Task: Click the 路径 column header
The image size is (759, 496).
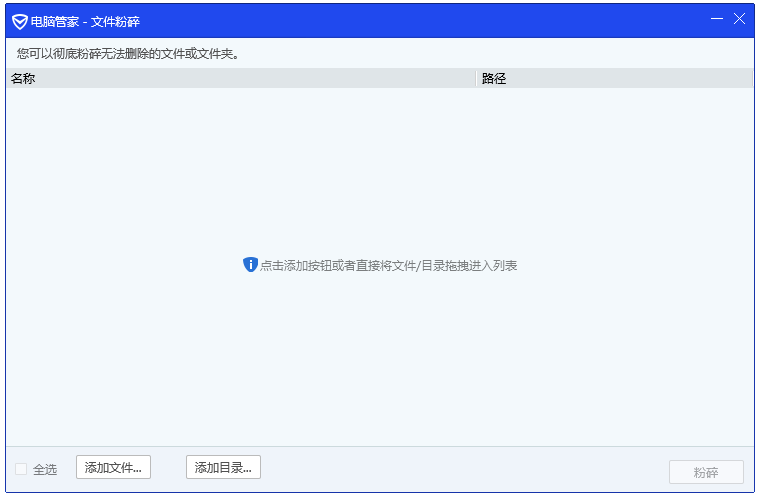Action: (615, 78)
